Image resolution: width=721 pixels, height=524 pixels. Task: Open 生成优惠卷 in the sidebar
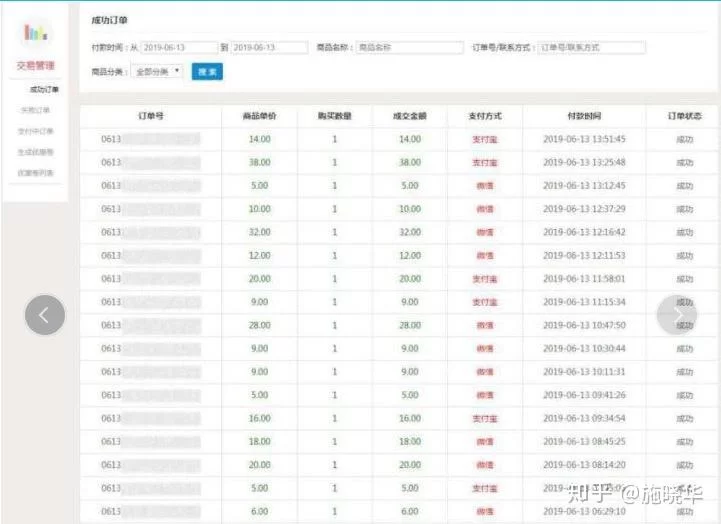[36, 152]
